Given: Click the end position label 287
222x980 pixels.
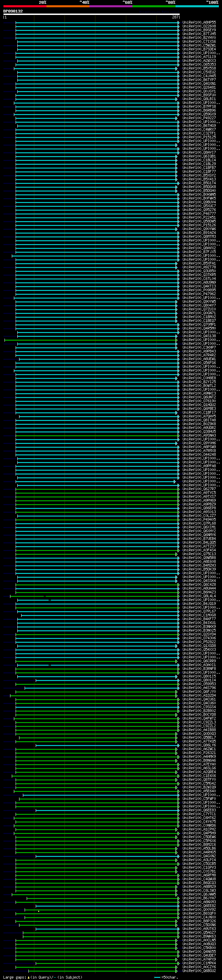Looking at the screenshot, I should click(x=175, y=17).
